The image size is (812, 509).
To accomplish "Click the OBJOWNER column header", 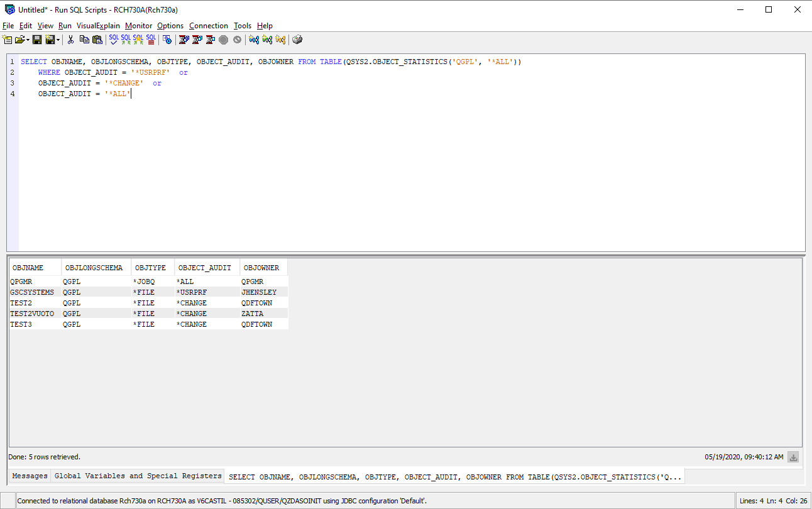I will click(x=263, y=268).
